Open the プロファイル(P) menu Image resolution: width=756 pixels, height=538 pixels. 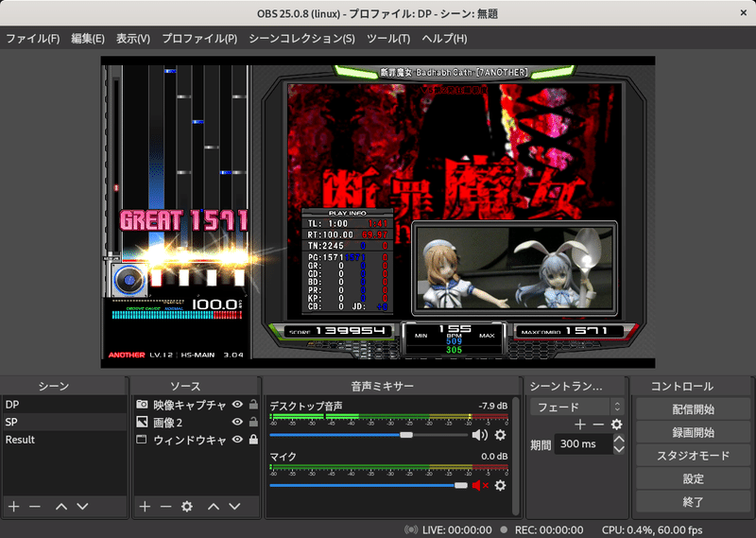[199, 39]
